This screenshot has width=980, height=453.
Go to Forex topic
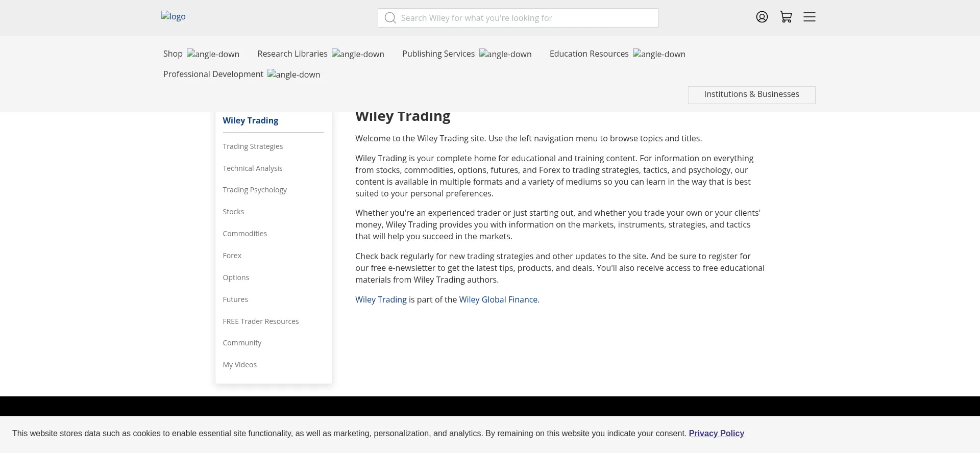tap(232, 256)
